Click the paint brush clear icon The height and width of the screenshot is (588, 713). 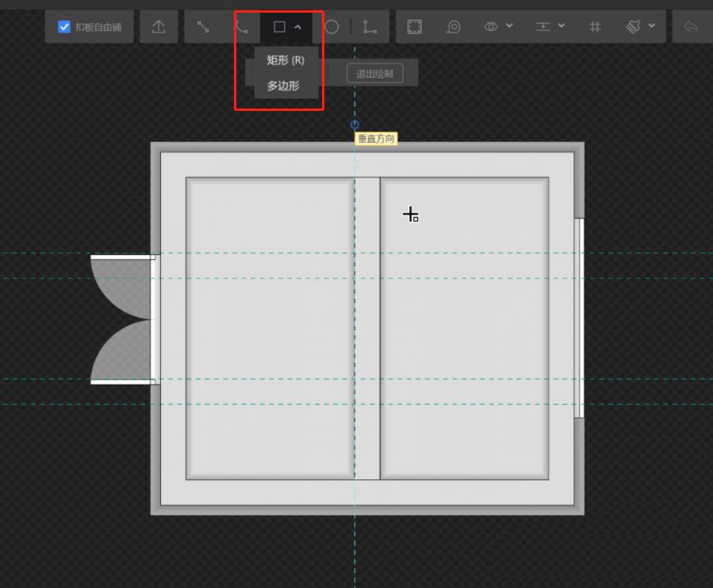point(633,27)
